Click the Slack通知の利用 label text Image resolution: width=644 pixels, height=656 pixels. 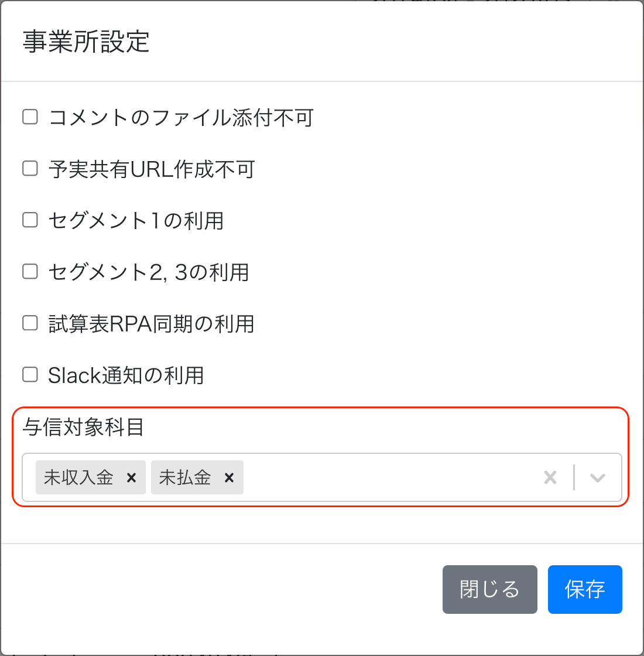pos(126,375)
